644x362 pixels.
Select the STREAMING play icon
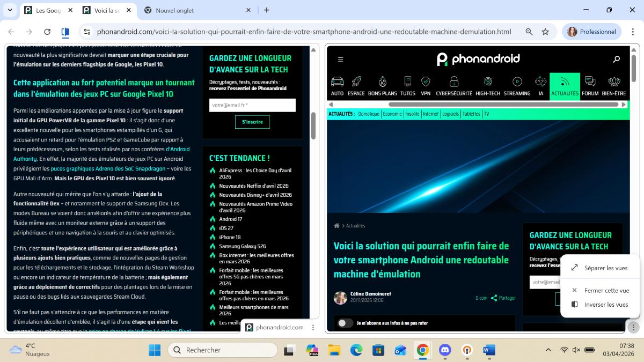pos(516,82)
